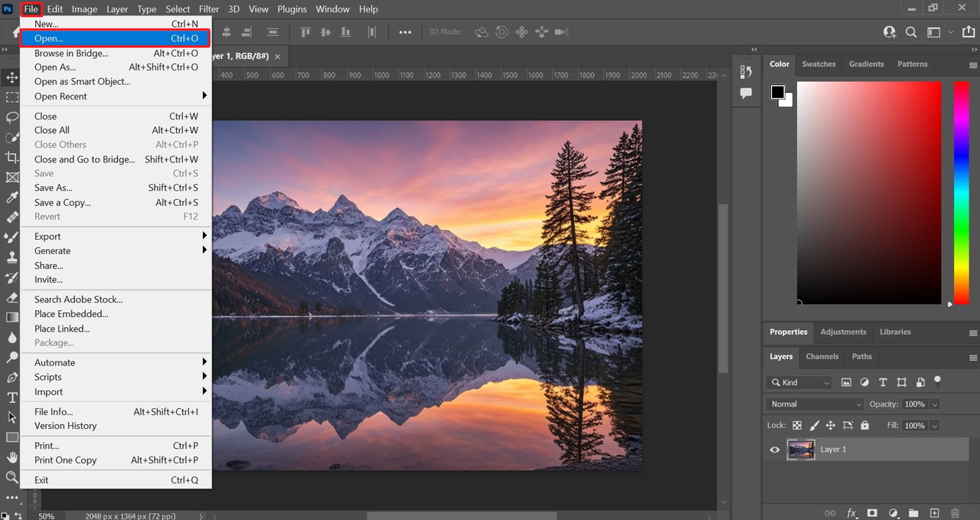980x520 pixels.
Task: Select the Eraser tool
Action: click(11, 297)
